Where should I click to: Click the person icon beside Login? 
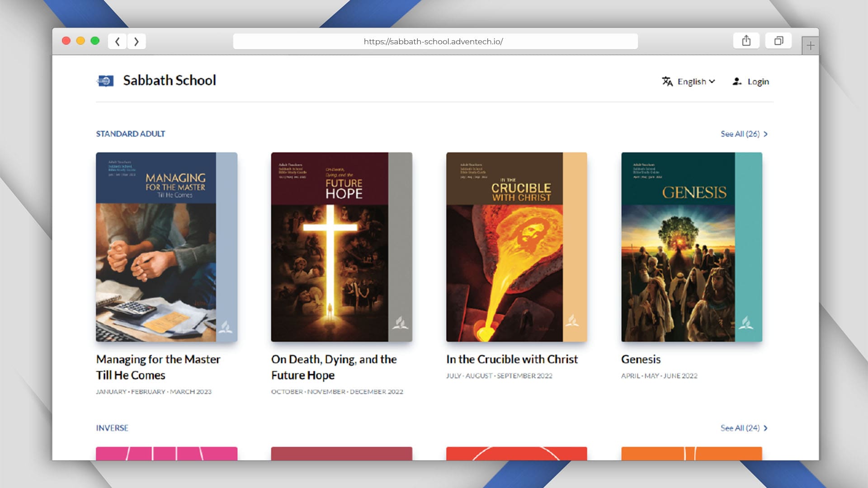tap(737, 81)
